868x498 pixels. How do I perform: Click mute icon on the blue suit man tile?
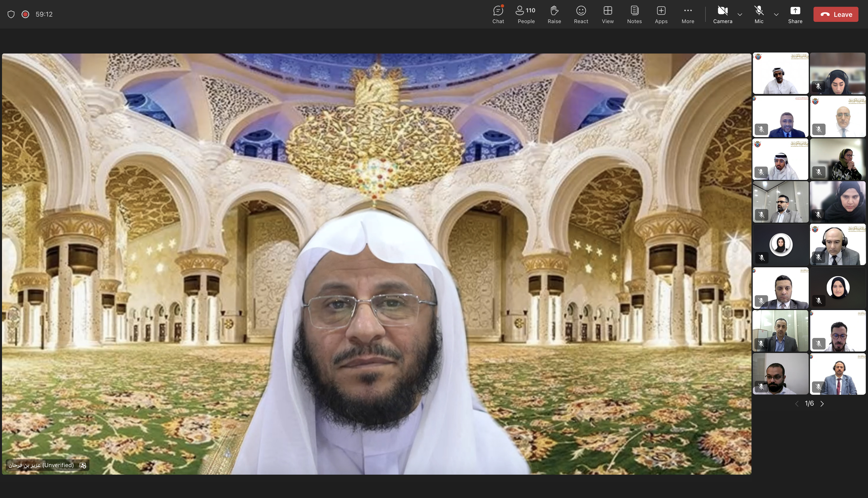pyautogui.click(x=761, y=129)
